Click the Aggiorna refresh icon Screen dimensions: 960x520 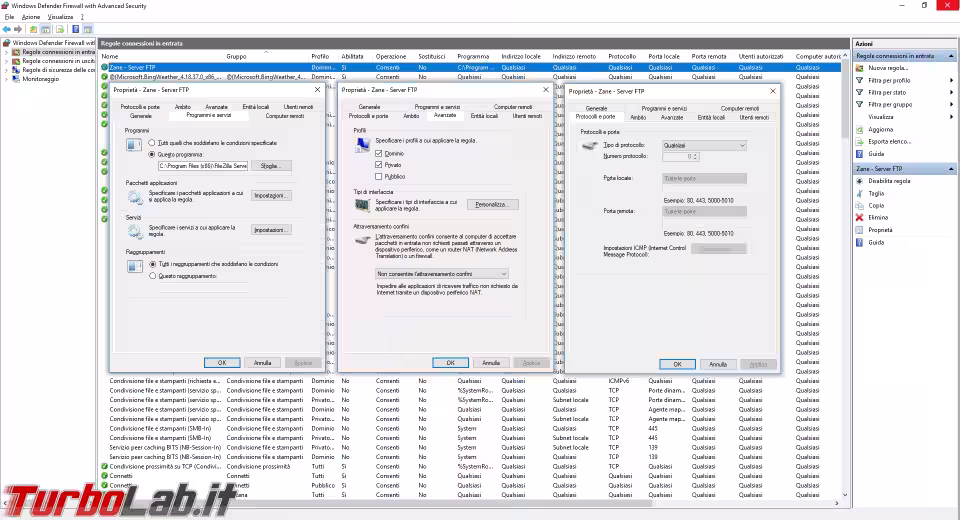click(x=860, y=129)
